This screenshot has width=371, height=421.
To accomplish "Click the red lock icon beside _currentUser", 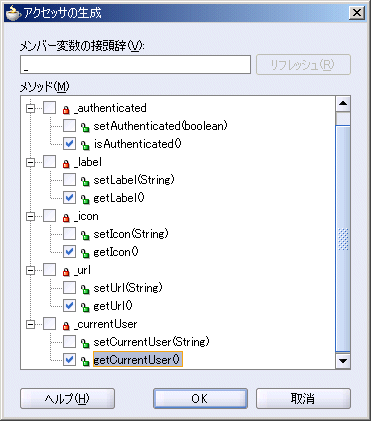I will (x=66, y=325).
